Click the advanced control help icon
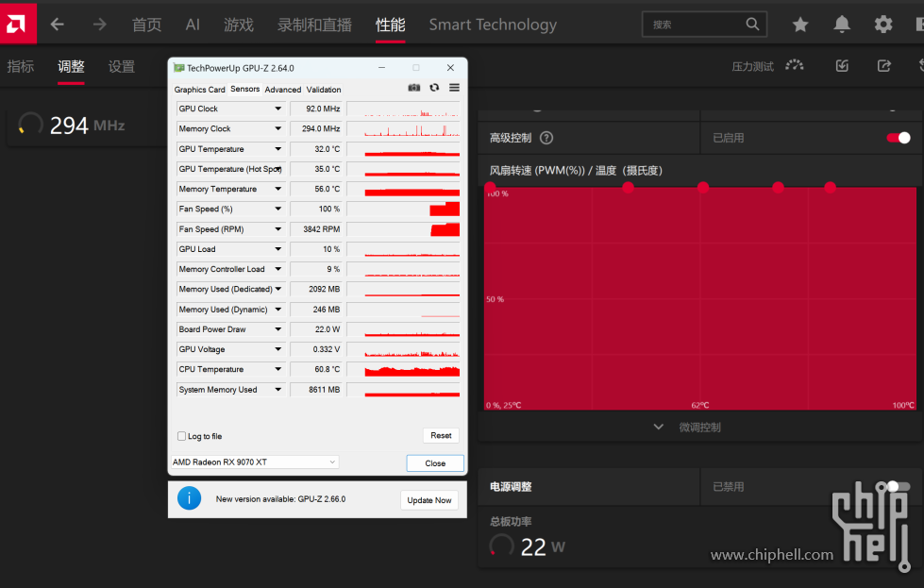 546,138
